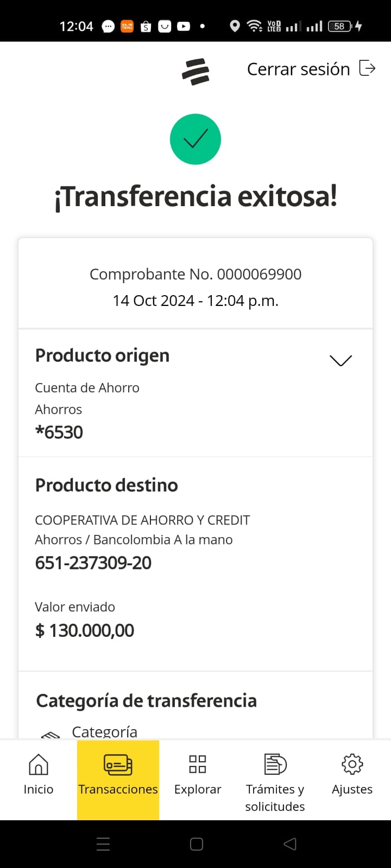The width and height of the screenshot is (391, 868).
Task: Tap the Bancolombia logo icon
Action: (x=195, y=72)
